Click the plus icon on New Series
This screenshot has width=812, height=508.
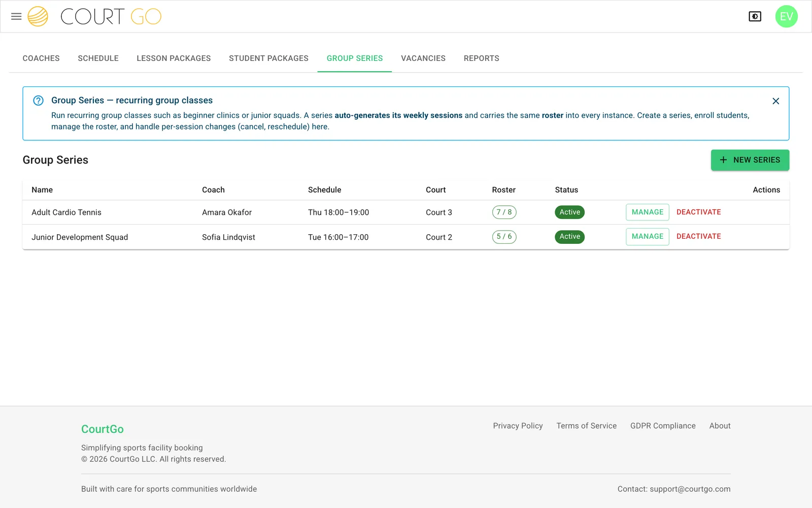click(723, 160)
